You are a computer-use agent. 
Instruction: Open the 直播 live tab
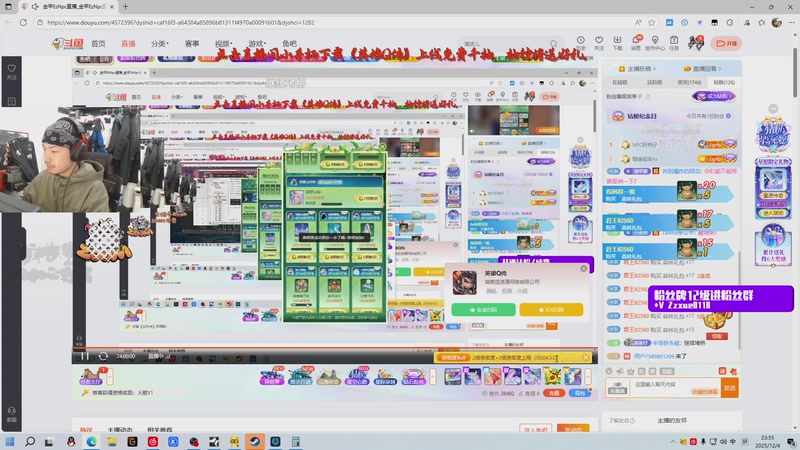[128, 44]
